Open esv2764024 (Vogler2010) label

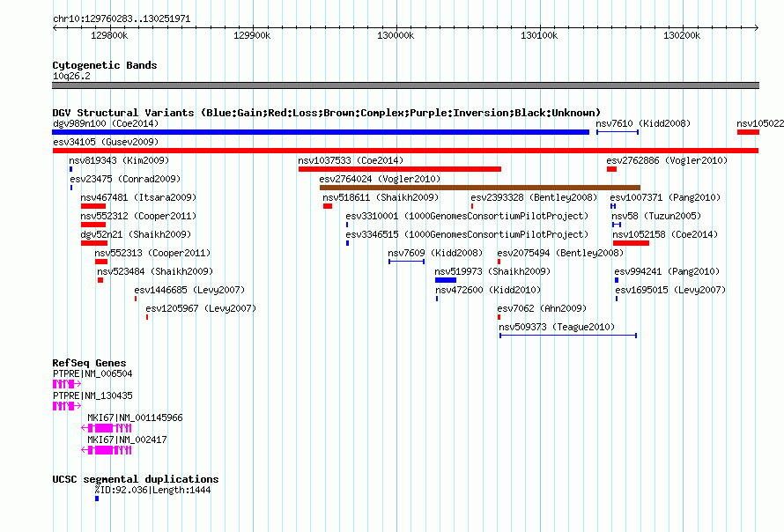pos(380,179)
